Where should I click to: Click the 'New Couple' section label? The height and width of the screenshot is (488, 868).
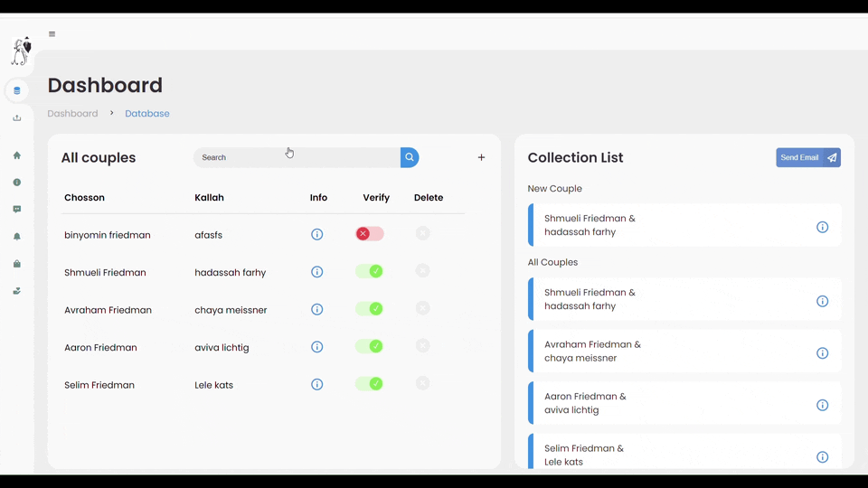[554, 189]
